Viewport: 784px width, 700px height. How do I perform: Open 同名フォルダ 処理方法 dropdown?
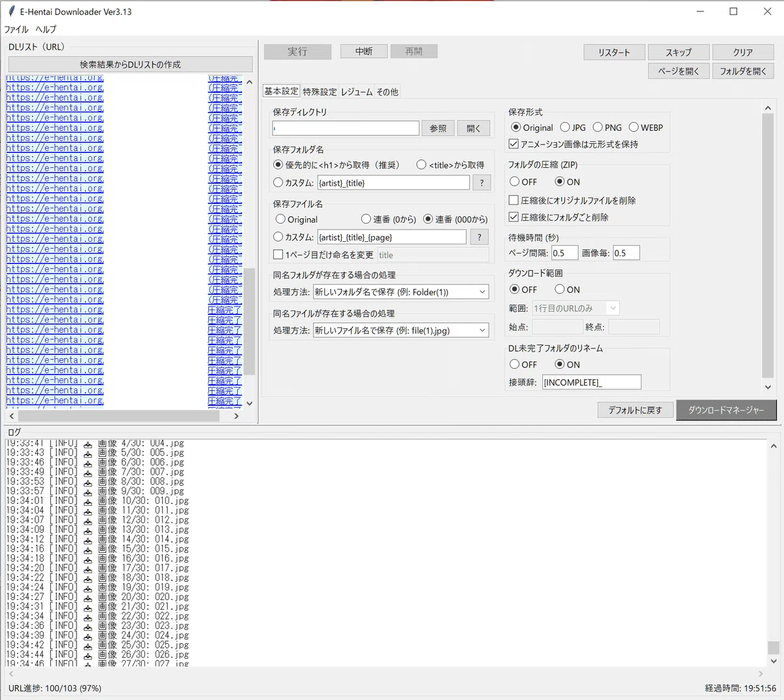click(400, 292)
